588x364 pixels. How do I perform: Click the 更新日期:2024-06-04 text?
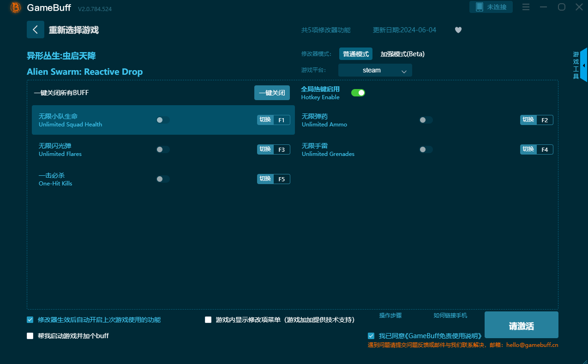pos(404,30)
